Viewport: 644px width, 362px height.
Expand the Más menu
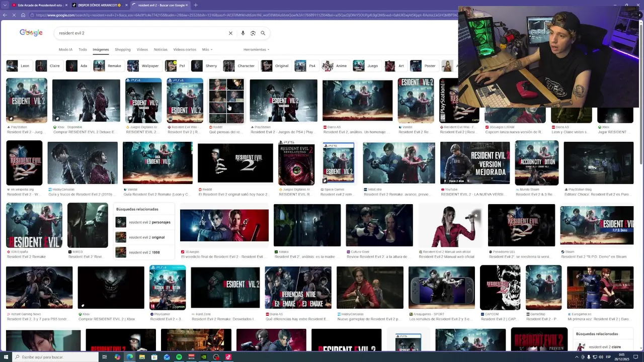click(x=207, y=50)
